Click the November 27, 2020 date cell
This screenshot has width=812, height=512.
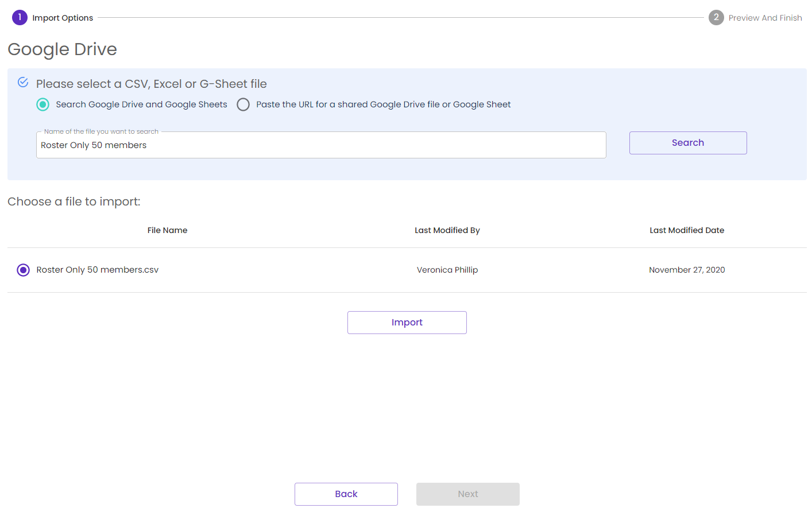click(x=686, y=270)
